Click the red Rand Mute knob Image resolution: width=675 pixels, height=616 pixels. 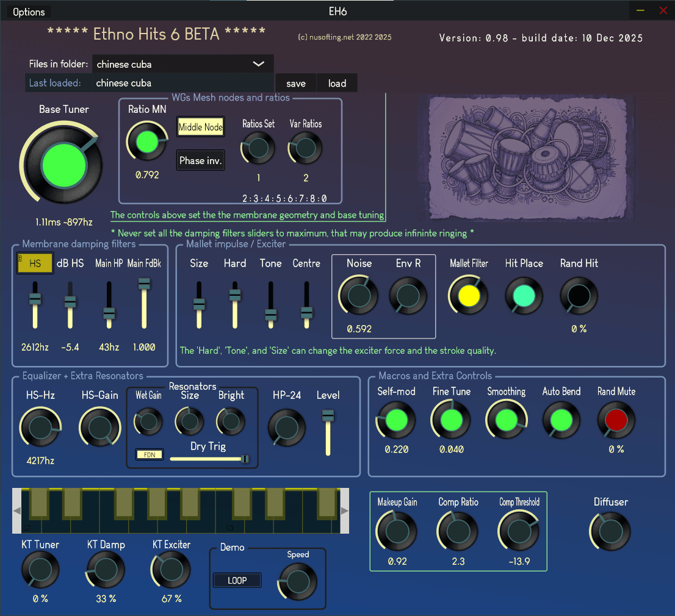(x=616, y=420)
